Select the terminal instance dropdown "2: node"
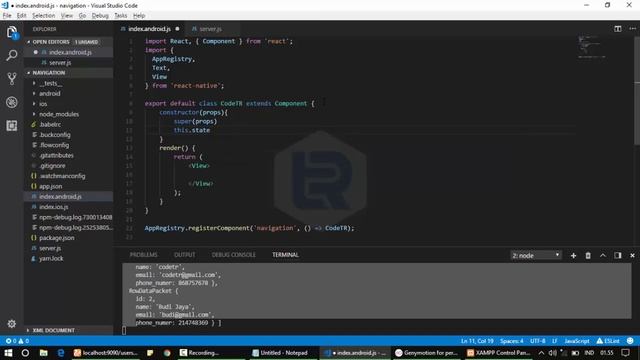Screen dimensions: 640x360 point(536,256)
